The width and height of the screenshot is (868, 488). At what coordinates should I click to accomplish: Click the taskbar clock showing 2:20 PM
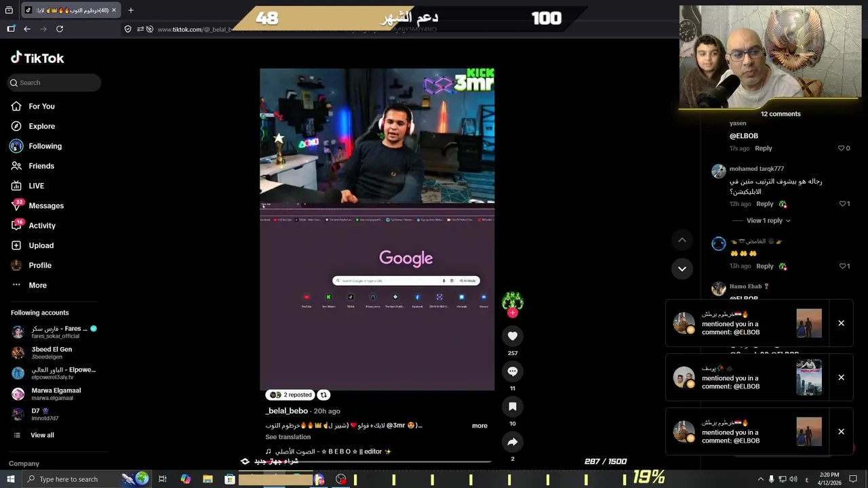(x=829, y=479)
